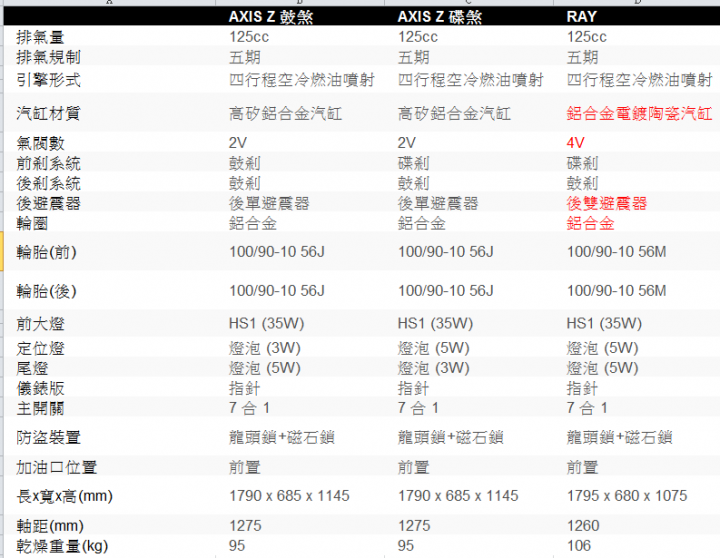Click the '前剎系統' row label
Image resolution: width=720 pixels, height=558 pixels.
[x=48, y=163]
